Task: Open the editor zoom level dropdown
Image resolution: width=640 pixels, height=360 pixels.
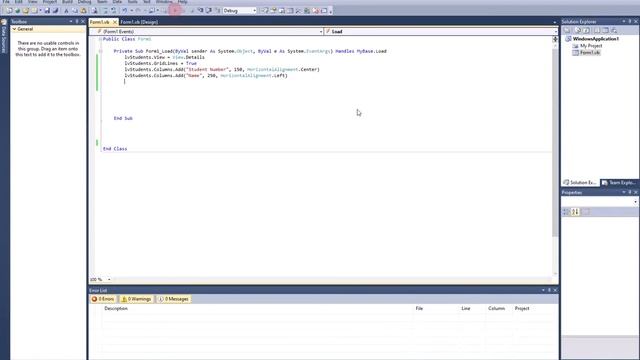Action: 109,280
